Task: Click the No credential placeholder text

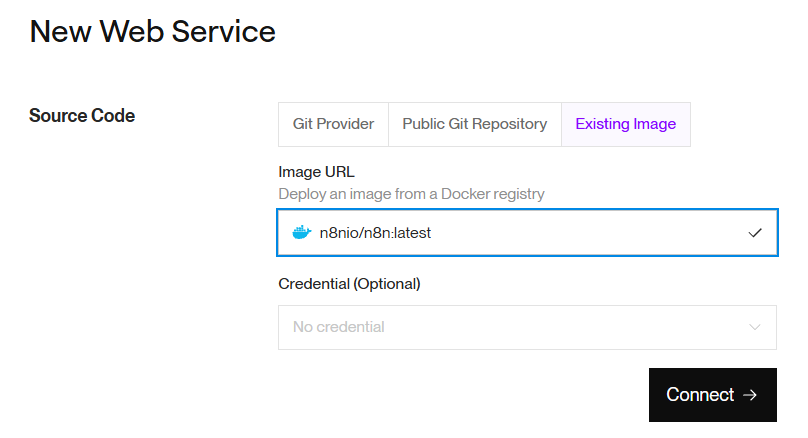Action: pos(338,327)
